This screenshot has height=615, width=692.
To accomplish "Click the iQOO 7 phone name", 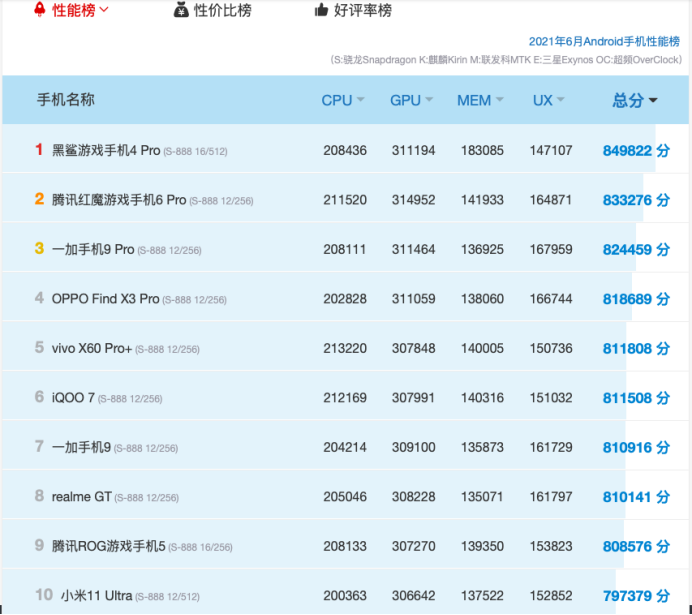I will (x=73, y=398).
